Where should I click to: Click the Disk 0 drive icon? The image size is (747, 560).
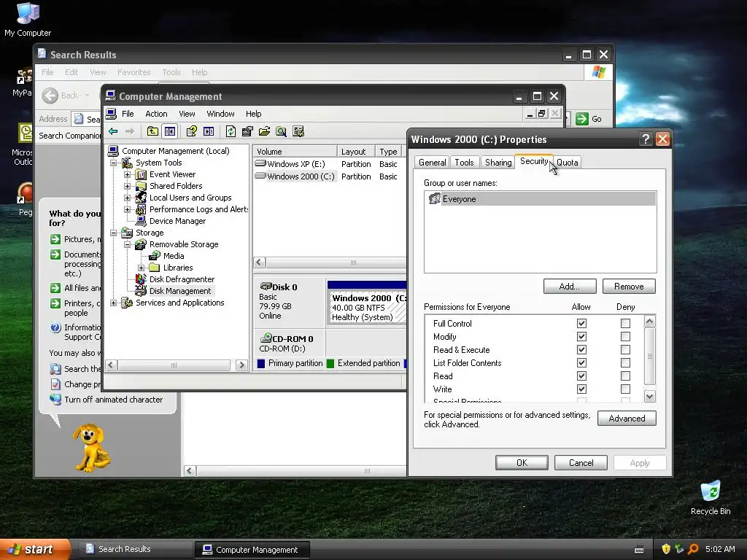pyautogui.click(x=266, y=286)
